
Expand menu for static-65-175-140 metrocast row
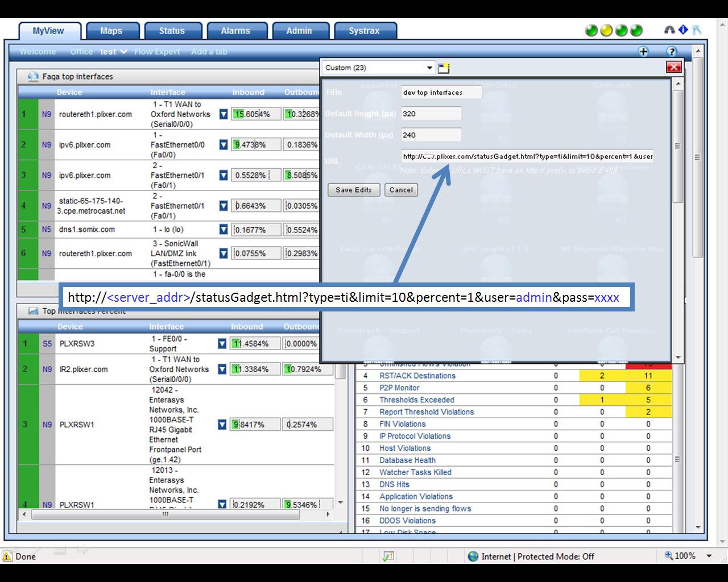[224, 206]
